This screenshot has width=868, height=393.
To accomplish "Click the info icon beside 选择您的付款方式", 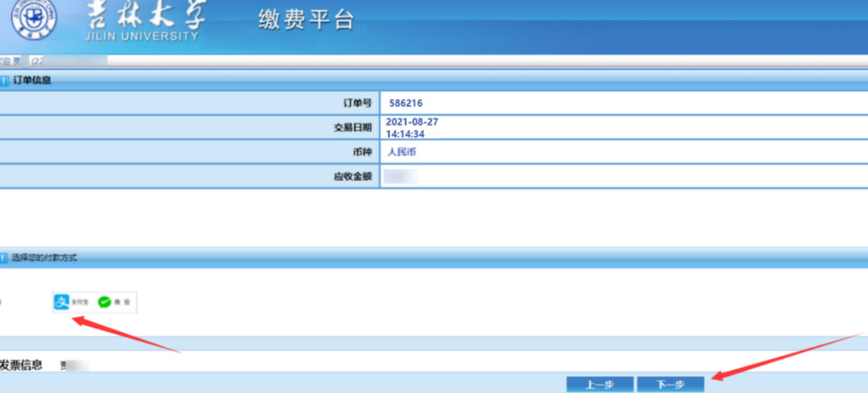I will (4, 258).
